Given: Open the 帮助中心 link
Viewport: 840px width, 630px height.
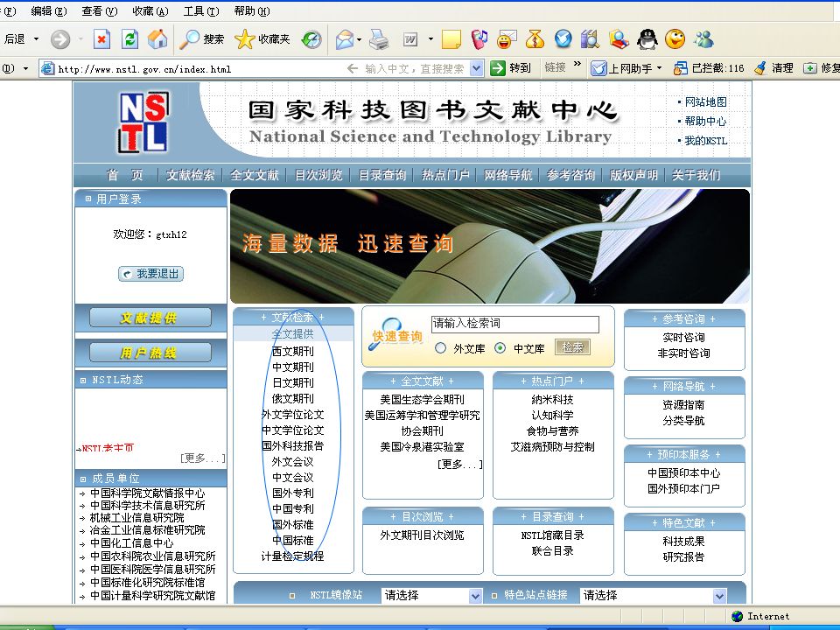Looking at the screenshot, I should coord(705,121).
